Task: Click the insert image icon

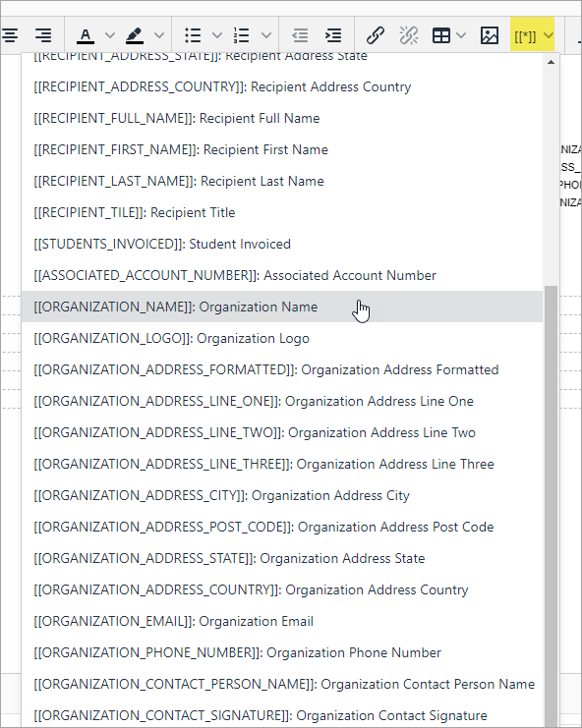Action: pyautogui.click(x=490, y=35)
